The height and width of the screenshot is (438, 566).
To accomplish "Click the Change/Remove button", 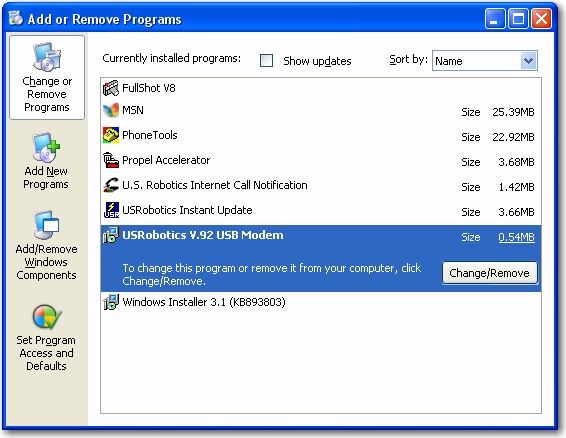I will 489,273.
